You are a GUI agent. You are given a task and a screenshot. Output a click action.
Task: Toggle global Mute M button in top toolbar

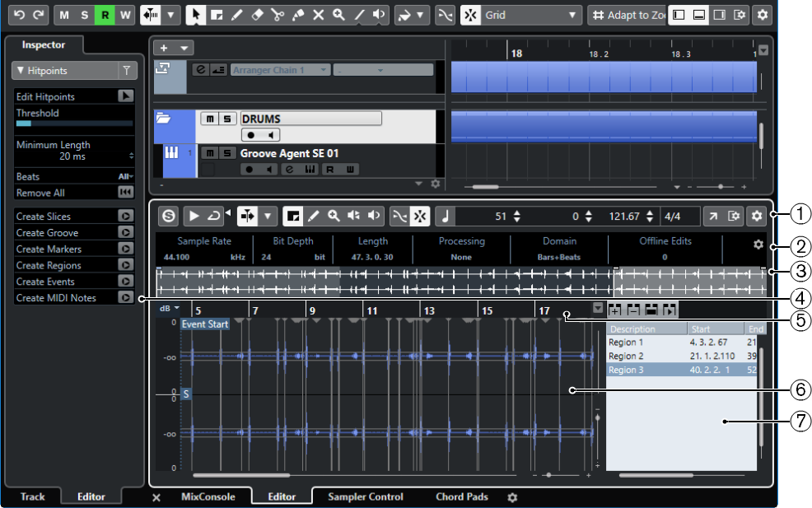click(64, 15)
